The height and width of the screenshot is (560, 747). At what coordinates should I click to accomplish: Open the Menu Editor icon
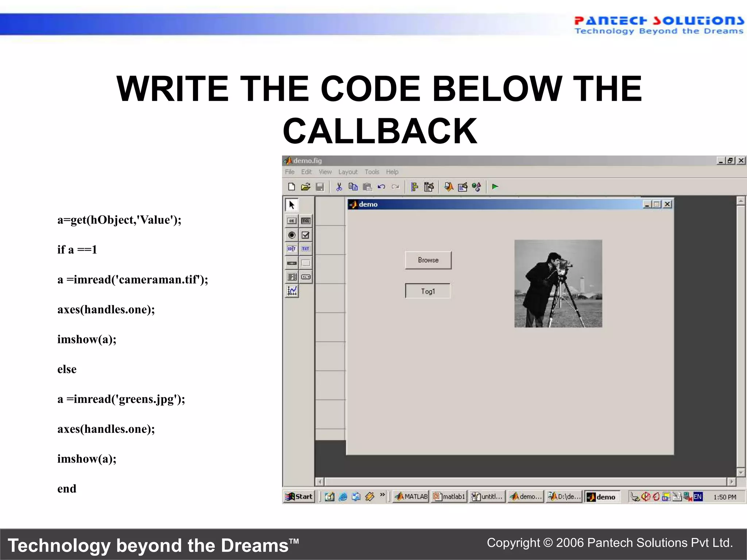429,187
